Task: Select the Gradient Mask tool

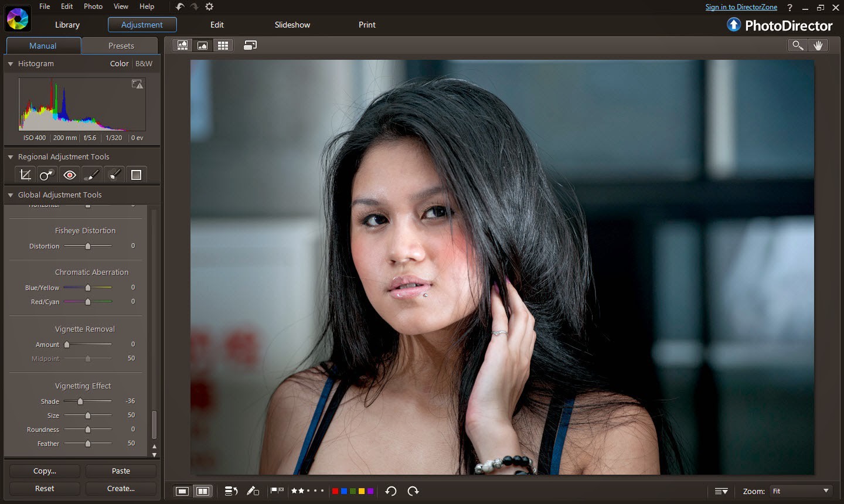Action: [136, 175]
